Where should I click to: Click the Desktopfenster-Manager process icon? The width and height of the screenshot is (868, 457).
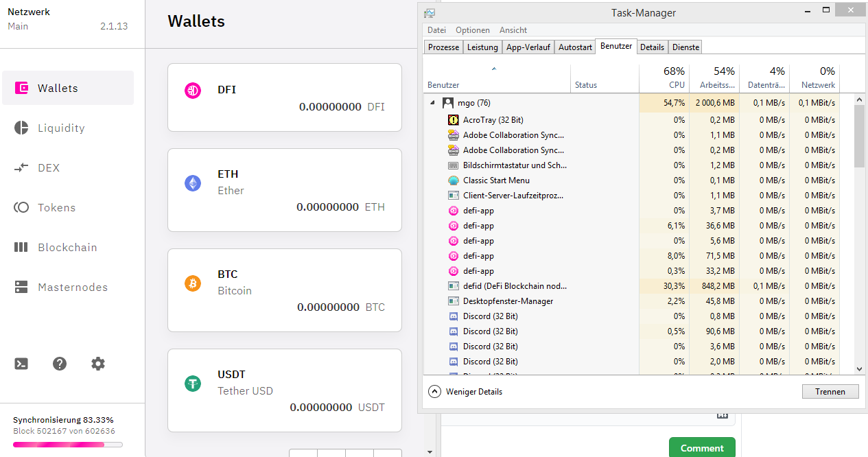pos(453,301)
